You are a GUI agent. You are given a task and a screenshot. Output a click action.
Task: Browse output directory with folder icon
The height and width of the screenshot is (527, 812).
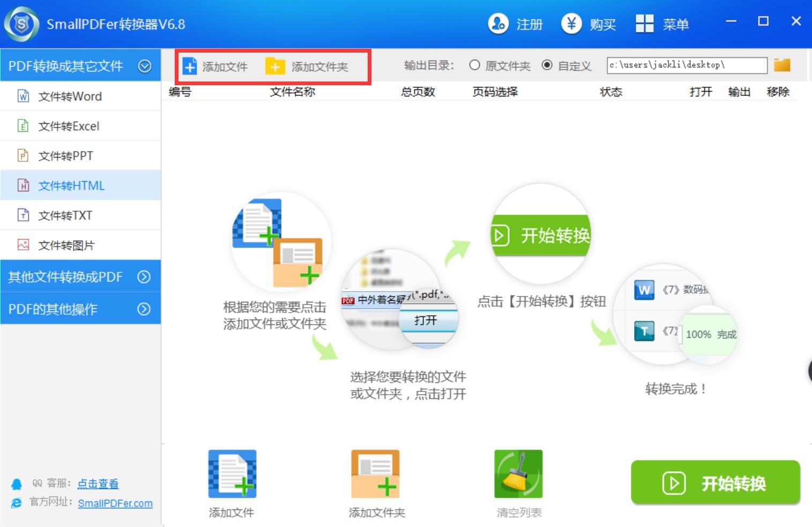point(782,65)
